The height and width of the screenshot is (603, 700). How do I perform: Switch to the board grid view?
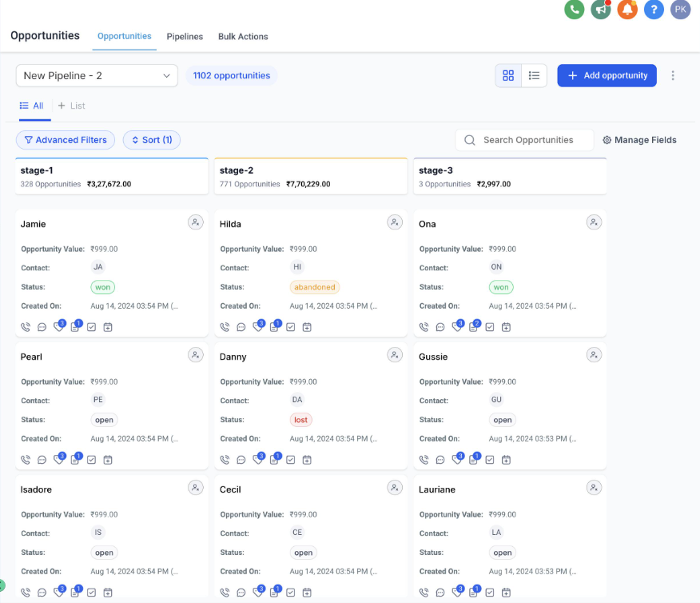click(x=508, y=75)
